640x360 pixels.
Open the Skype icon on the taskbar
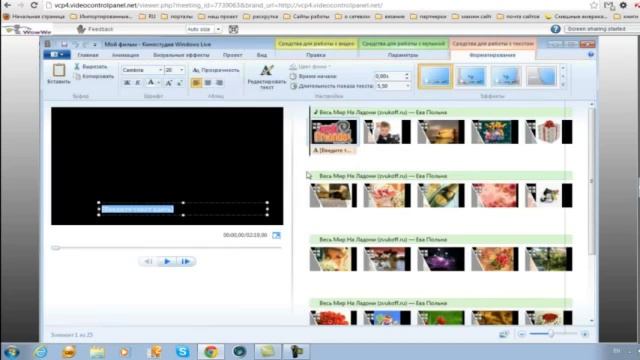pyautogui.click(x=182, y=351)
